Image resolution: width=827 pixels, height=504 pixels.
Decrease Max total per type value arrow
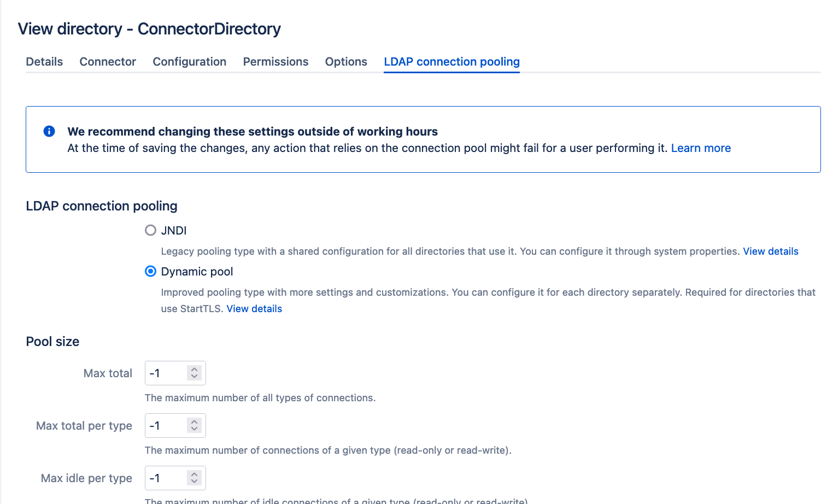tap(194, 429)
